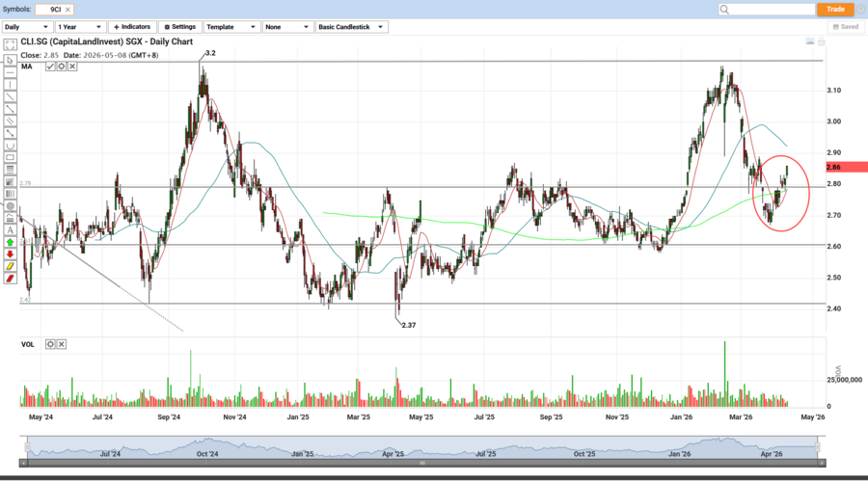The height and width of the screenshot is (481, 868).
Task: Pick the rectangle drawing tool
Action: [x=10, y=157]
